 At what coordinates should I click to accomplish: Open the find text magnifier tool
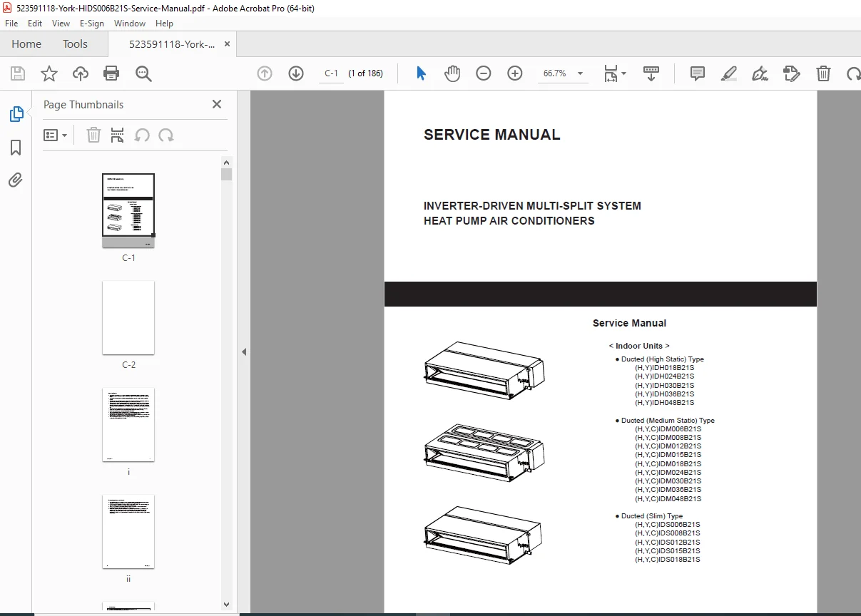point(143,73)
